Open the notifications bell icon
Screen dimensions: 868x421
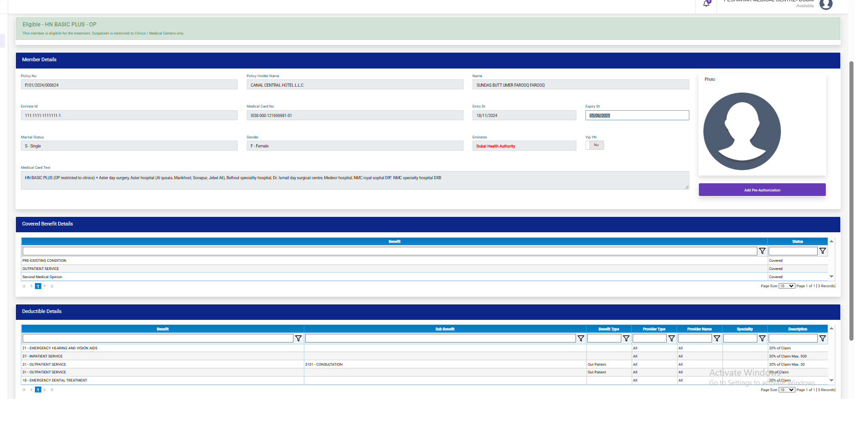click(706, 4)
